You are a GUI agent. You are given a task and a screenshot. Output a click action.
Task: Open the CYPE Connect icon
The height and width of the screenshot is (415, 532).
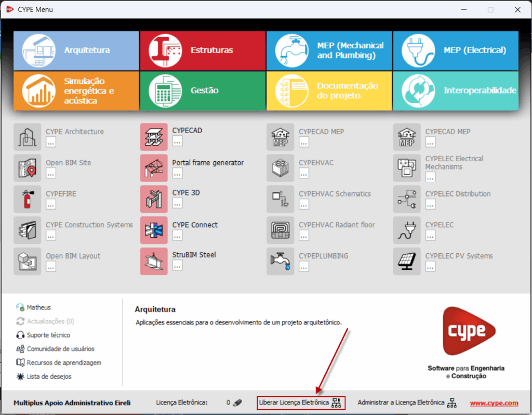[154, 230]
